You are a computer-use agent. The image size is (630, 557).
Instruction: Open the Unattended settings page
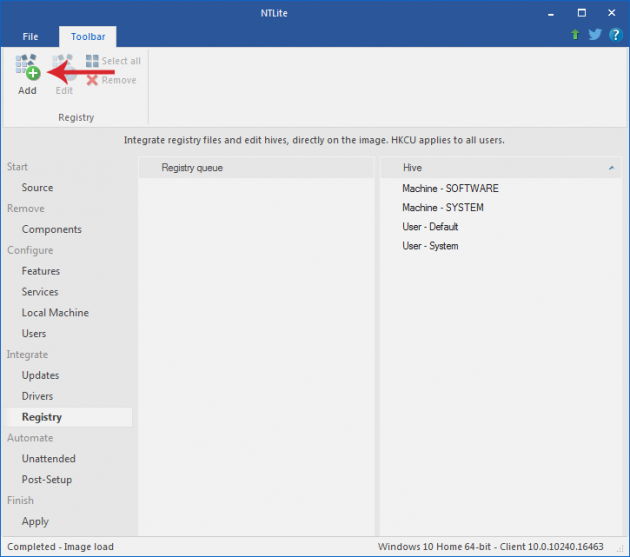pos(48,459)
